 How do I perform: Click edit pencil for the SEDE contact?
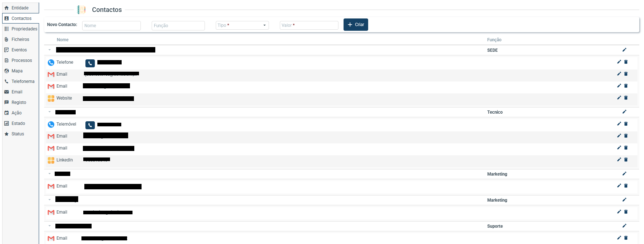tap(624, 50)
